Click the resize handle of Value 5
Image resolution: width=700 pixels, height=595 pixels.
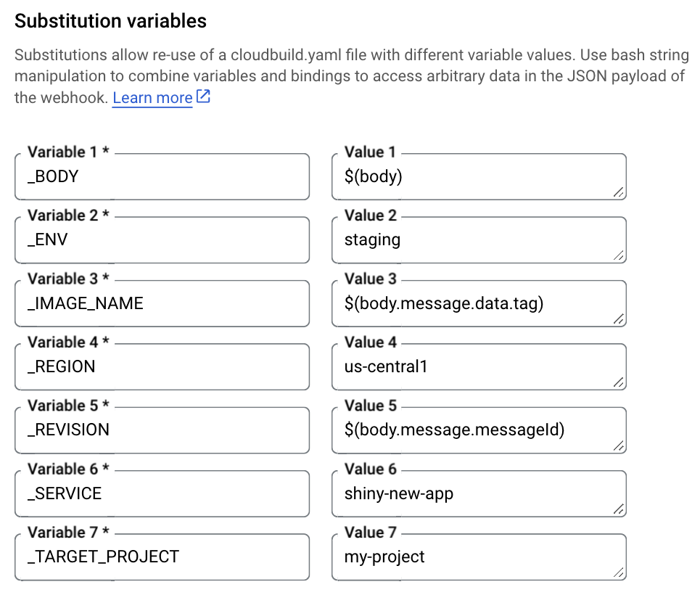pos(617,446)
